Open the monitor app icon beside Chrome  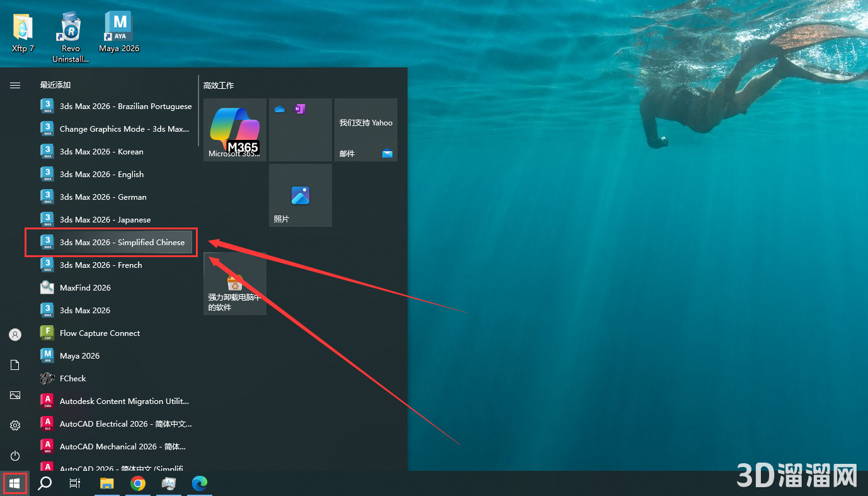pyautogui.click(x=169, y=483)
